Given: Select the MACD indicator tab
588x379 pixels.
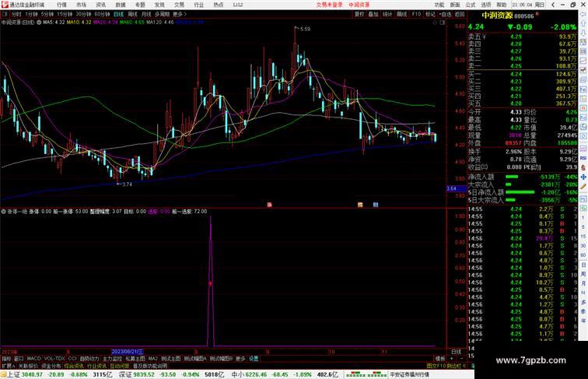Looking at the screenshot, I should pyautogui.click(x=33, y=359).
